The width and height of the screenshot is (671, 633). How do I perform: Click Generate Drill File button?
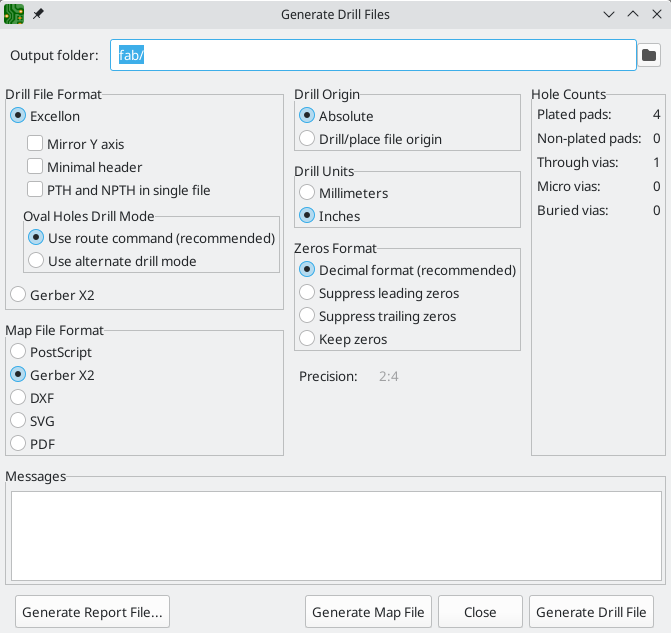tap(591, 612)
